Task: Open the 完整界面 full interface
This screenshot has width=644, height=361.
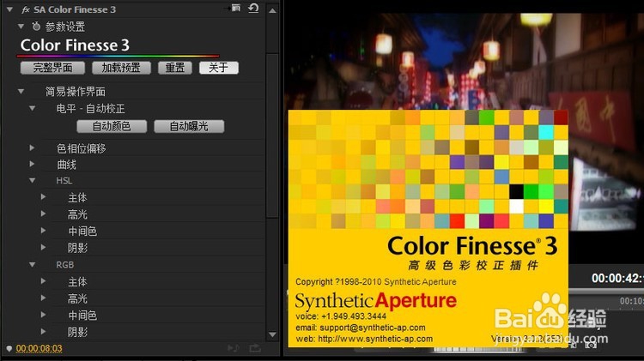Action: pos(52,68)
